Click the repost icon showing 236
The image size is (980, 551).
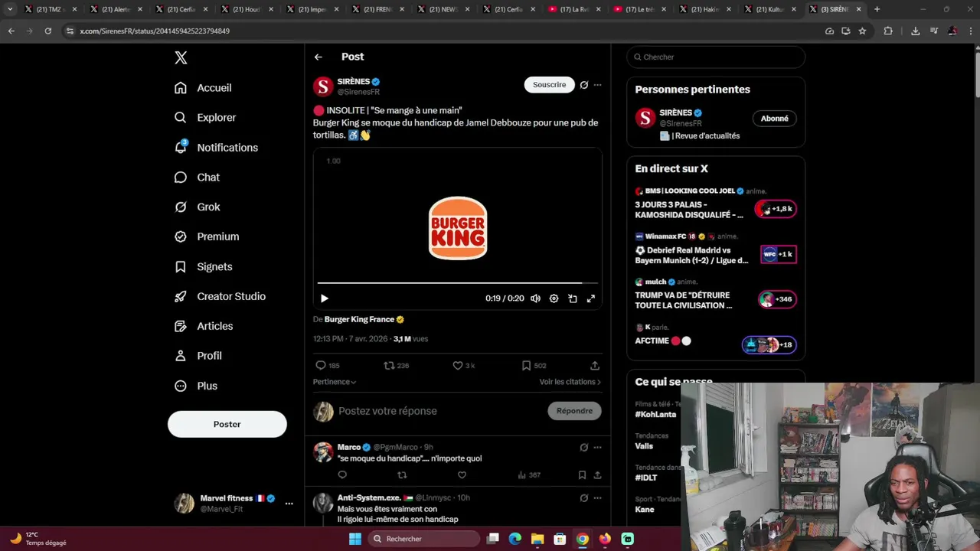[396, 366]
